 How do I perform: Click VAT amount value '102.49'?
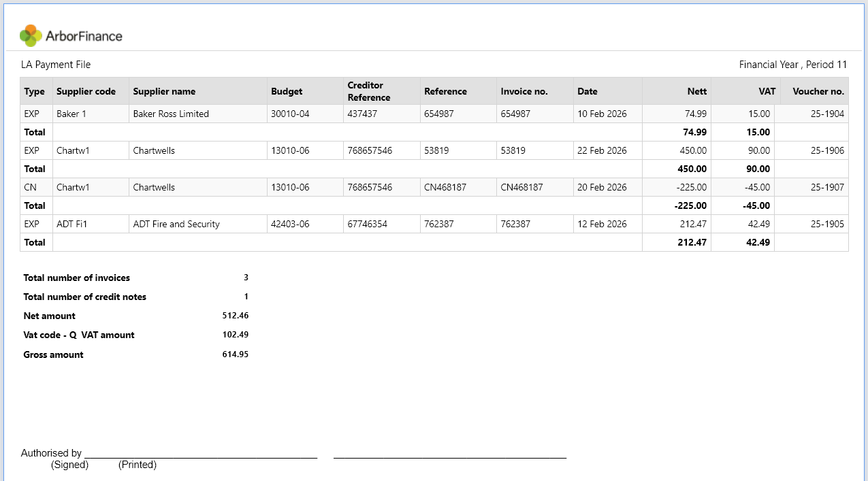pyautogui.click(x=236, y=335)
